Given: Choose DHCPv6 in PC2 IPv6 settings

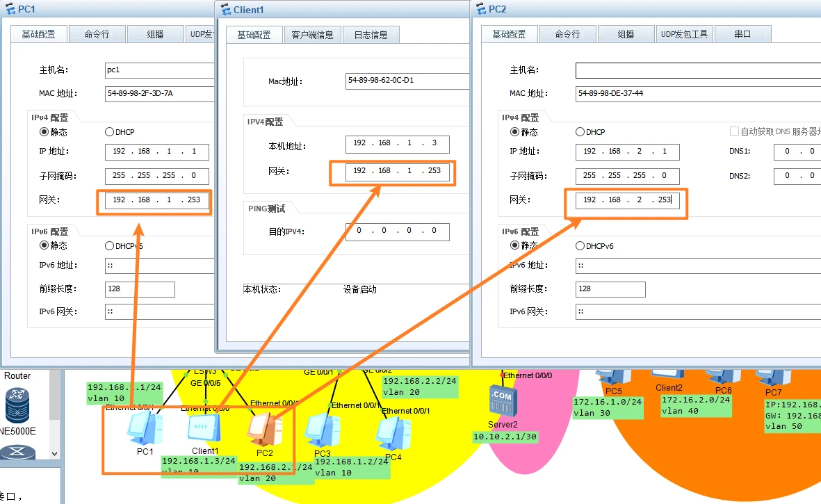Looking at the screenshot, I should (580, 245).
